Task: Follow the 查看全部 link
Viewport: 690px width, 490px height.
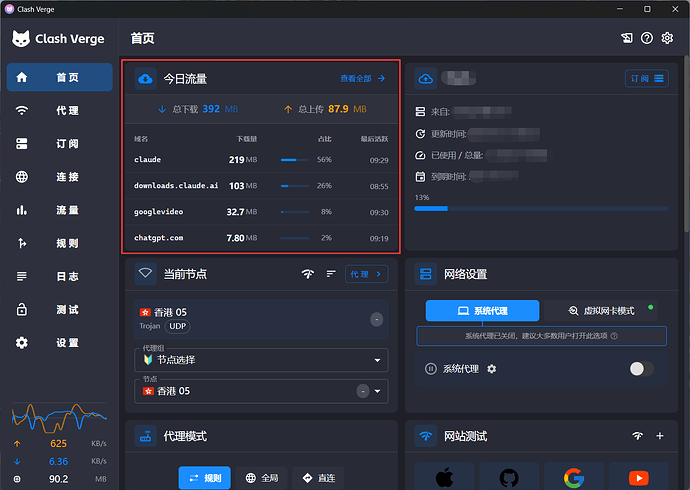Action: coord(363,78)
